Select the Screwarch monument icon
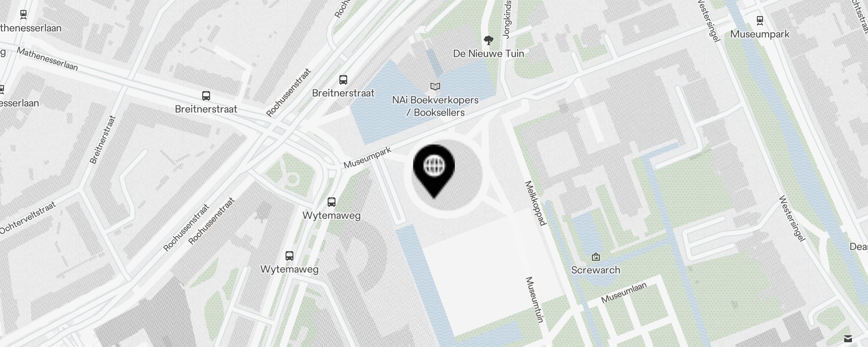868x347 pixels. pos(596,257)
